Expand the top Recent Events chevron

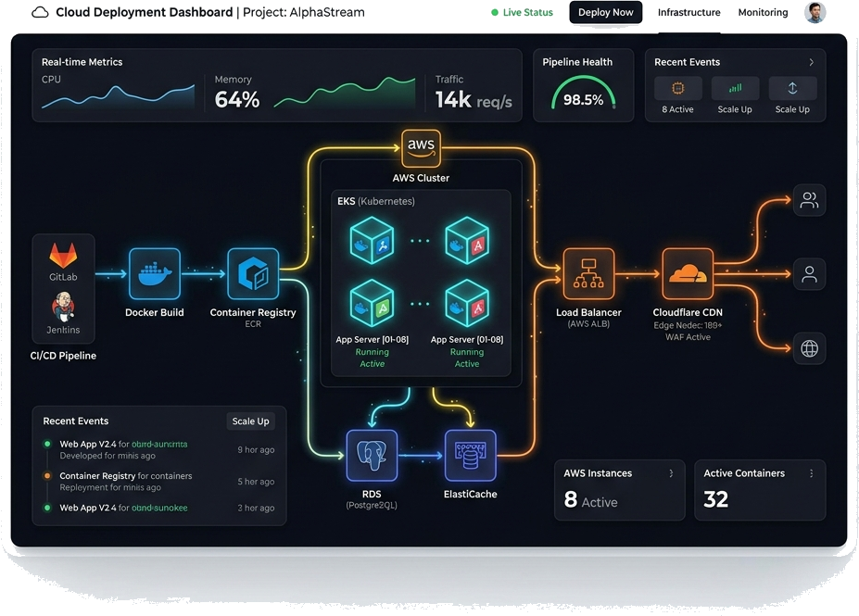(812, 62)
